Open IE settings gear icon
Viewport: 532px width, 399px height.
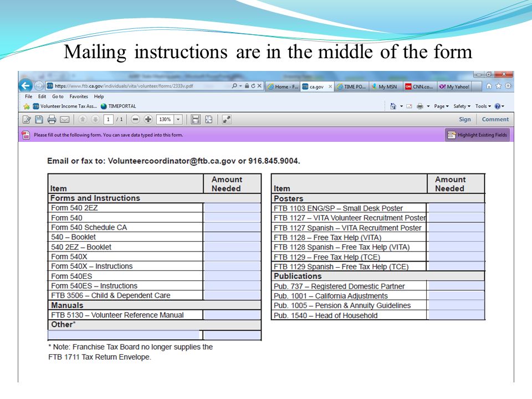tap(508, 86)
